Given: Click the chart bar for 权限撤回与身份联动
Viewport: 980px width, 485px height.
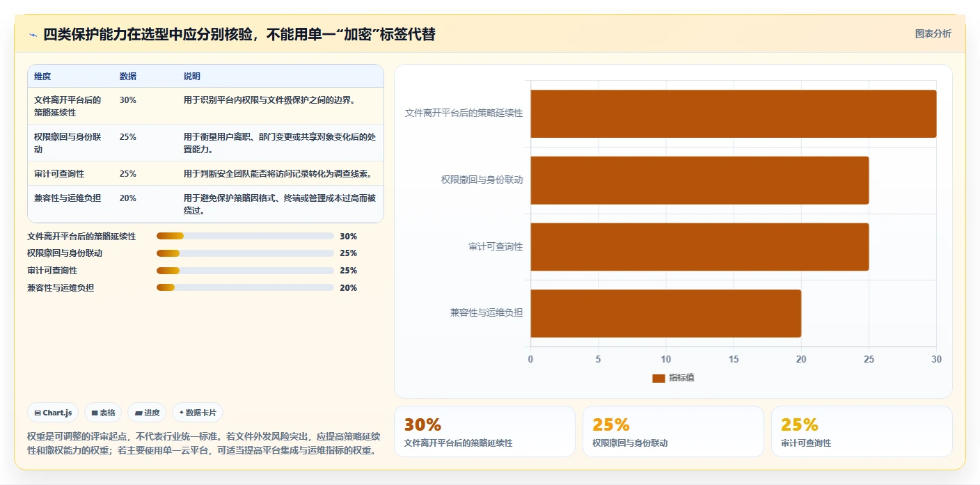Looking at the screenshot, I should click(700, 180).
